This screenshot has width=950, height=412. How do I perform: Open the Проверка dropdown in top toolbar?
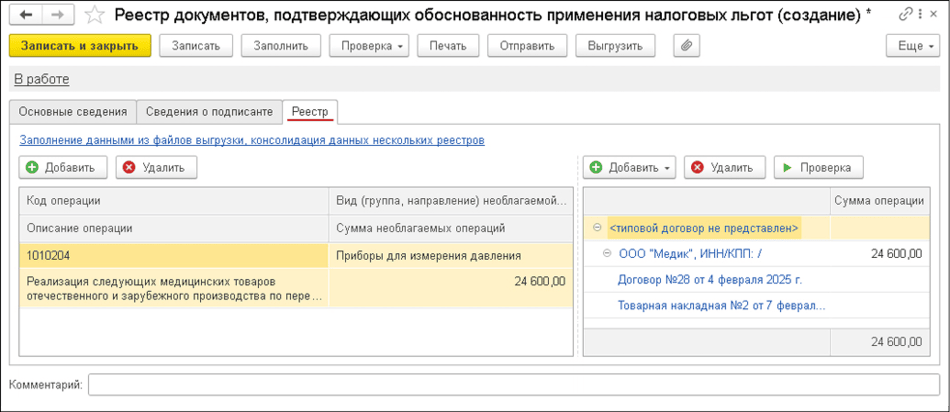point(369,46)
